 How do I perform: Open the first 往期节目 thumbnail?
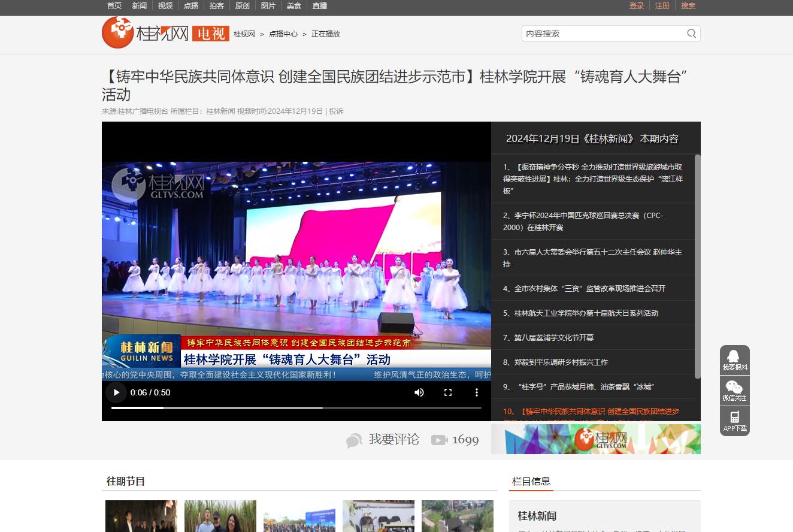[141, 516]
